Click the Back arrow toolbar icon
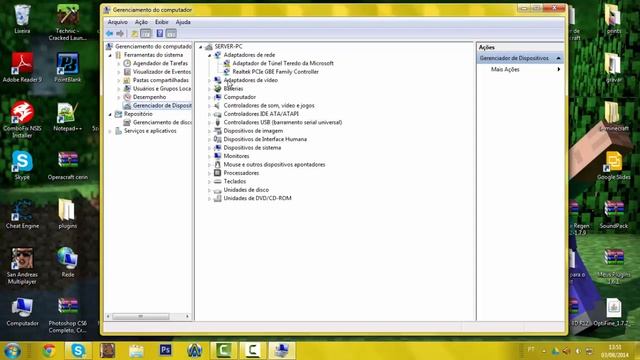640x360 pixels. point(109,33)
